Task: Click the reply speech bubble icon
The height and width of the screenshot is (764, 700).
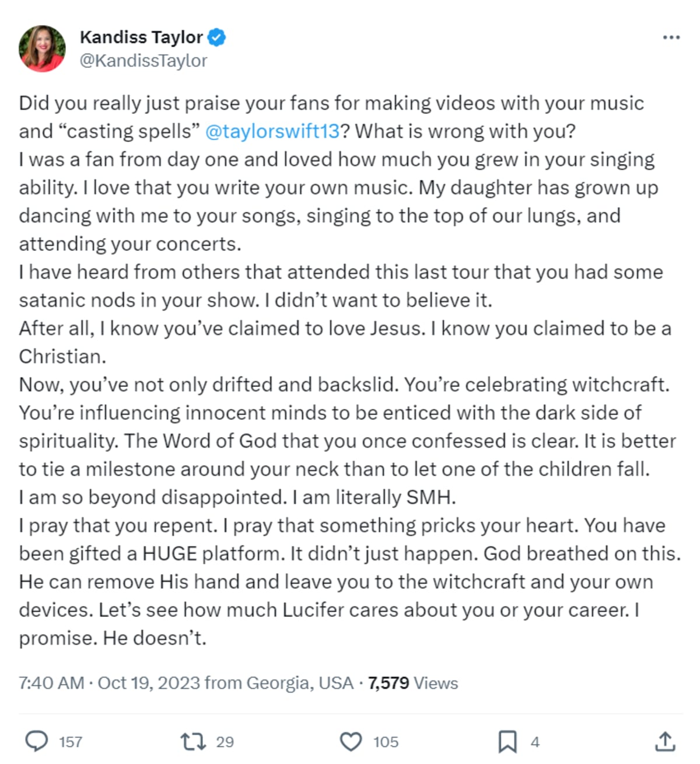Action: tap(37, 741)
